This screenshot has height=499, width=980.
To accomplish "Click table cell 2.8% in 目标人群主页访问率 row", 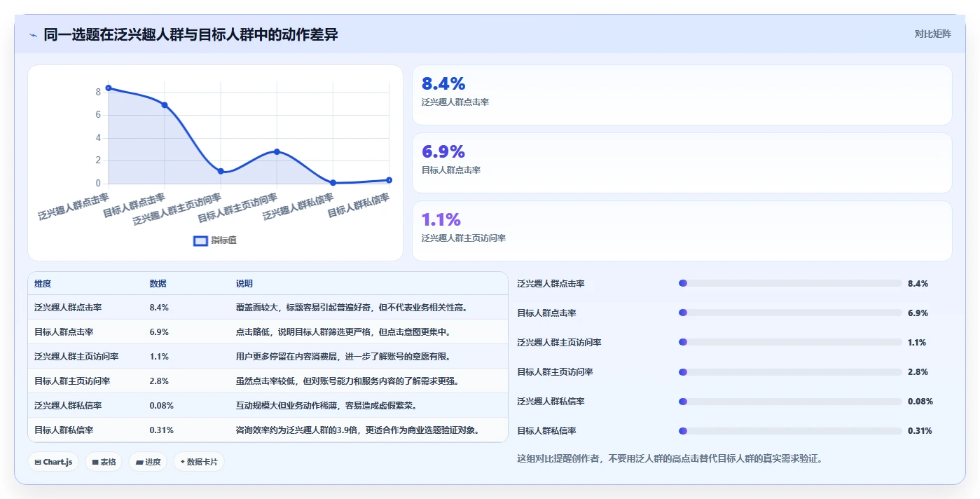I will click(x=159, y=381).
